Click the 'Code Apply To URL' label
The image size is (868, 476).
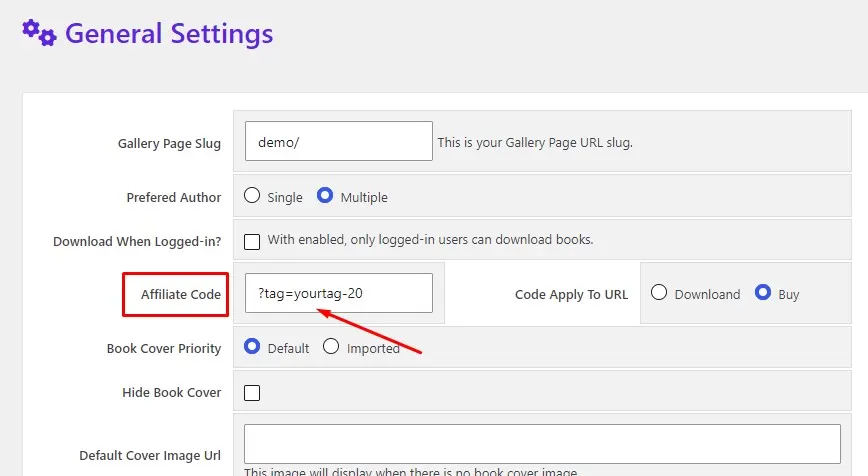pos(571,294)
